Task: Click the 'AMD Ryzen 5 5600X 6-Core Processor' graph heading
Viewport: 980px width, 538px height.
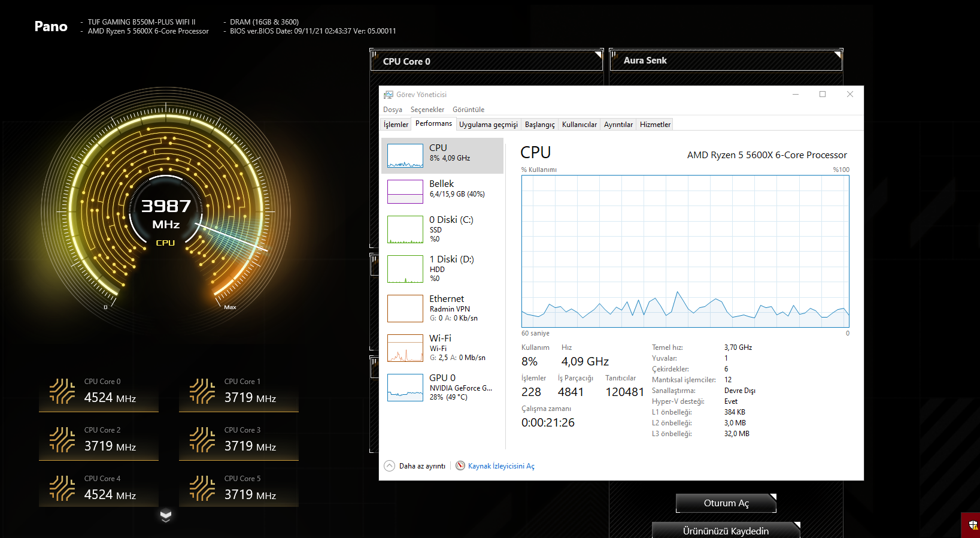Action: click(x=767, y=155)
